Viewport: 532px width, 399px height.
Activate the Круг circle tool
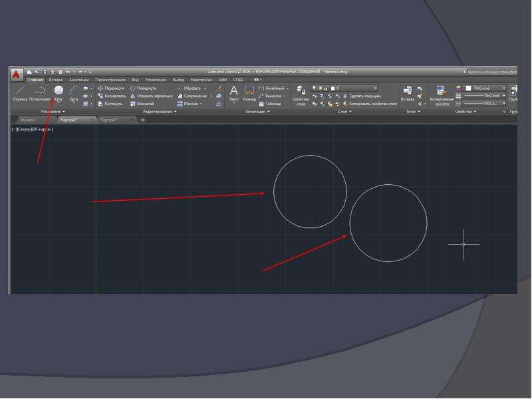tap(59, 93)
